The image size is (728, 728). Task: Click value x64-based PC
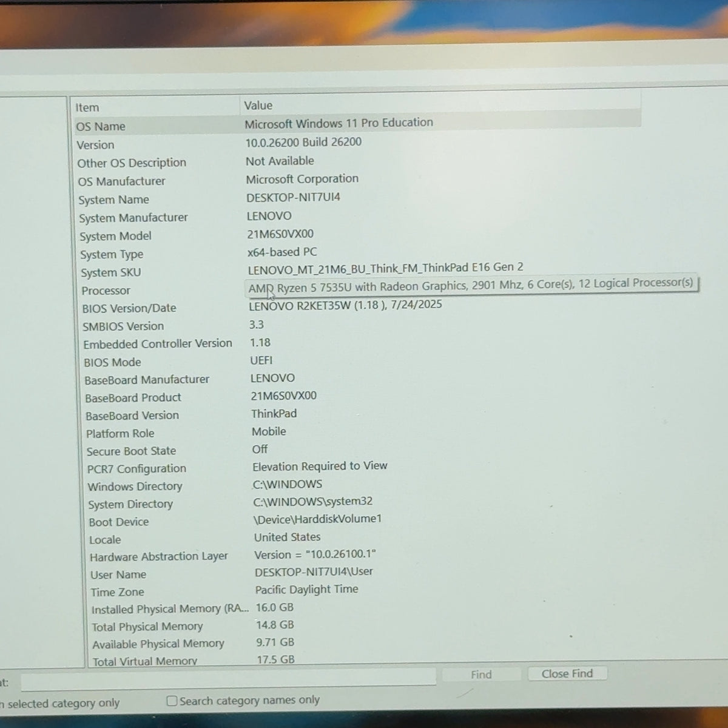(282, 252)
